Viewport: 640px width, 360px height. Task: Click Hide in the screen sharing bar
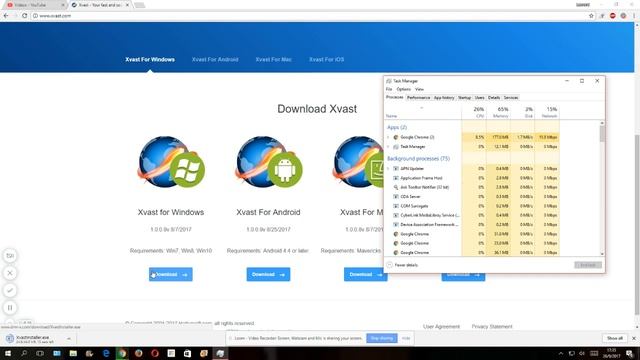(406, 338)
